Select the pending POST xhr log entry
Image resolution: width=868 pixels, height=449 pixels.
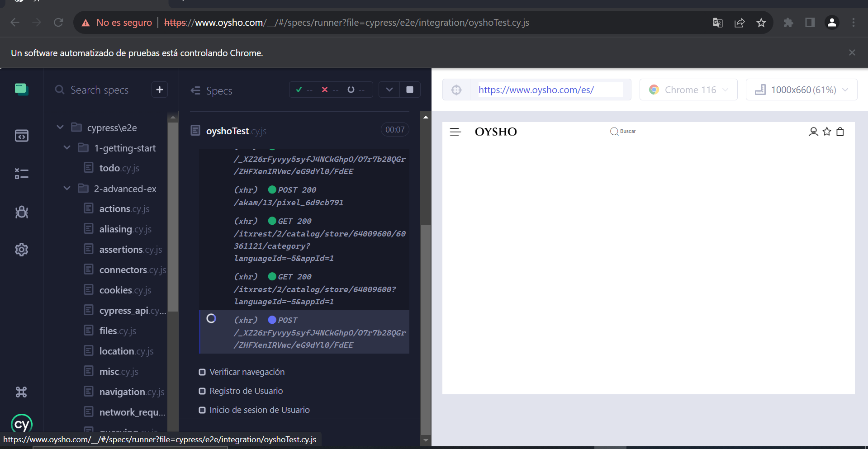point(304,332)
